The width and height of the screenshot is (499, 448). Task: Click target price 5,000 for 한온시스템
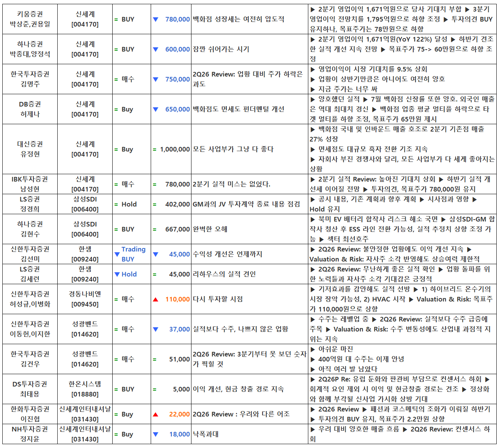pyautogui.click(x=181, y=389)
